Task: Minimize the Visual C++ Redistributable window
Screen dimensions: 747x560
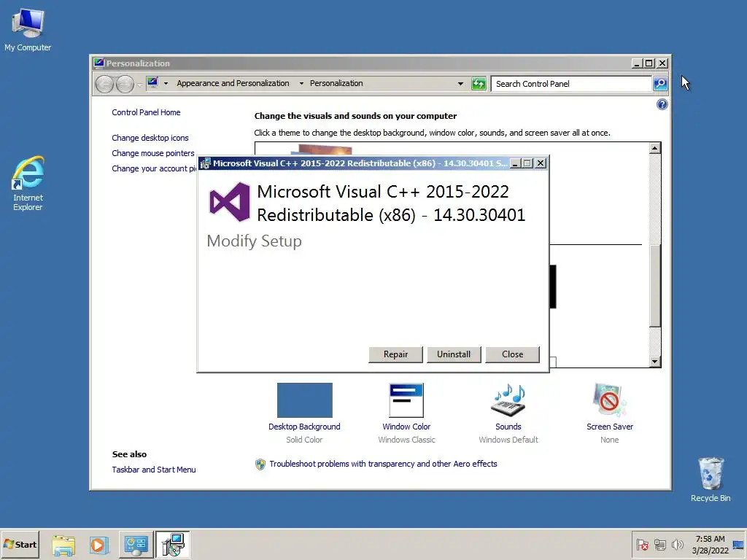Action: (x=515, y=163)
